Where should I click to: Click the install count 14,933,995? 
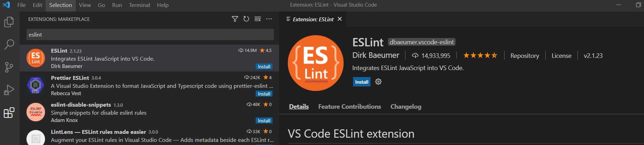click(431, 56)
